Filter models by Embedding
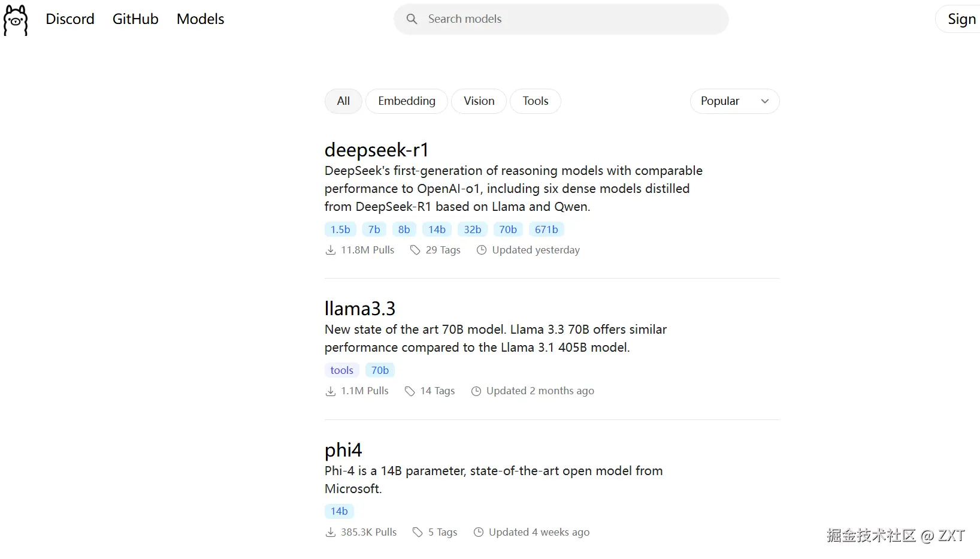The width and height of the screenshot is (980, 559). [406, 101]
